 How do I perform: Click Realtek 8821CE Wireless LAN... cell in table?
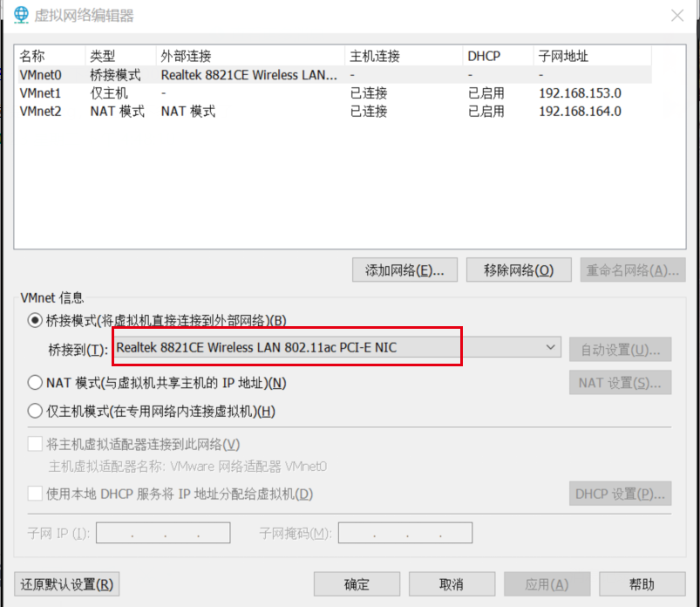pyautogui.click(x=248, y=75)
